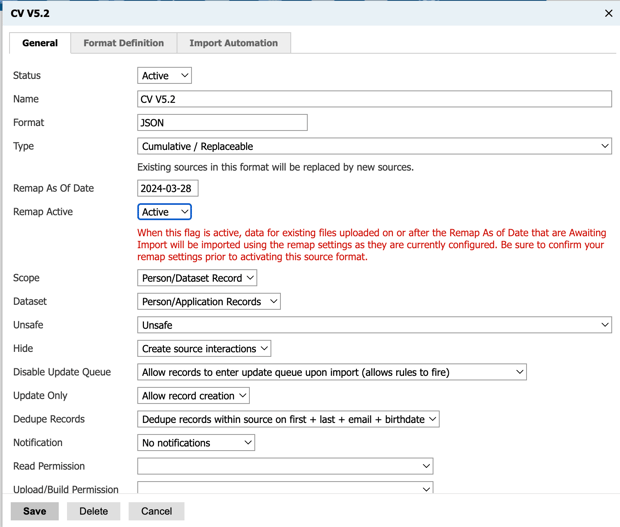620x527 pixels.
Task: Open the Update Only dropdown
Action: point(193,396)
